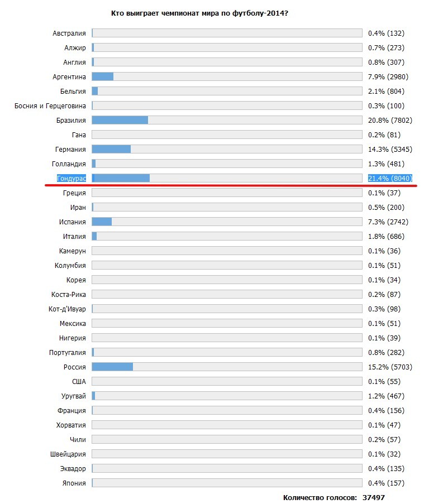
Task: Click the poll title about 2014 World Cup
Action: 199,12
